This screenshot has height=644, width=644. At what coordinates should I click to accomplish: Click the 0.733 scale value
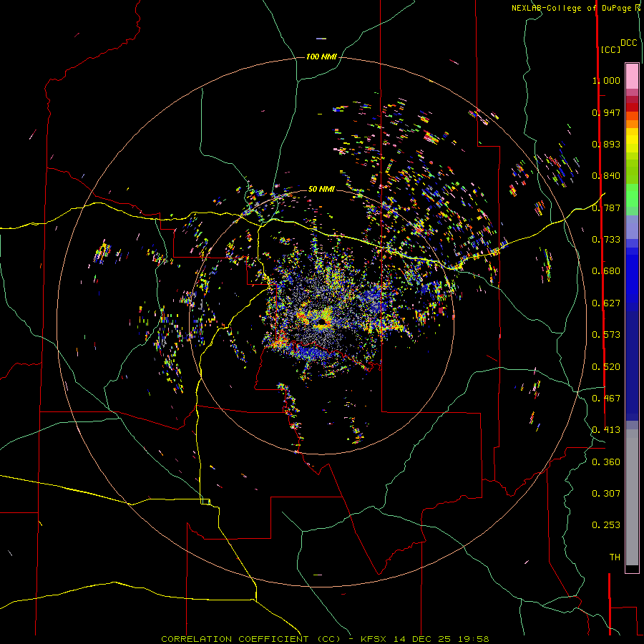[606, 240]
